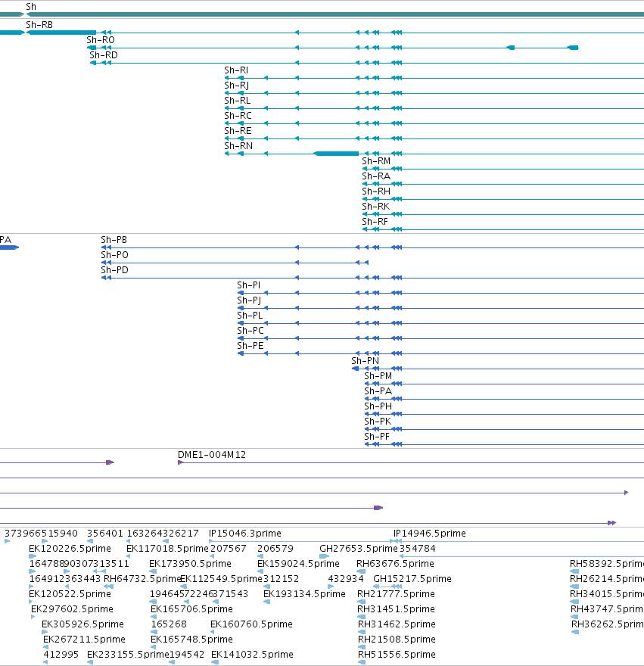Open the Sh-RN transcript label

pyautogui.click(x=238, y=146)
